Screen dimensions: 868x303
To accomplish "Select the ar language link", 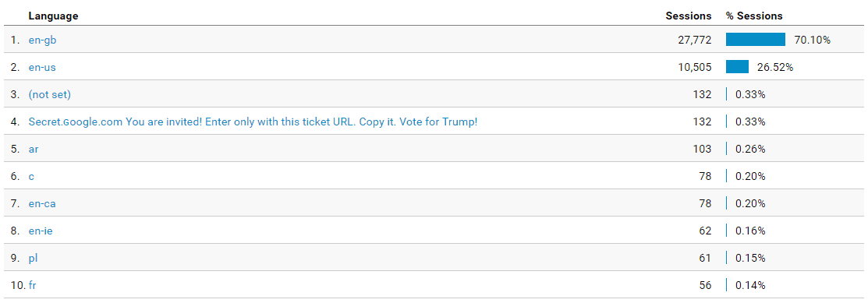I will [x=34, y=150].
